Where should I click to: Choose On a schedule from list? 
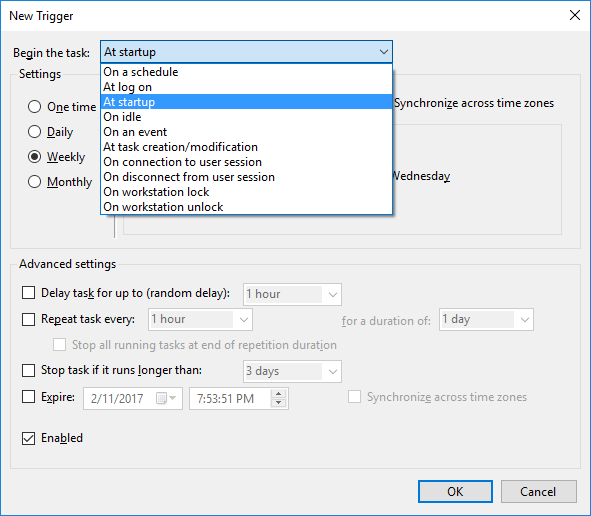(x=247, y=72)
